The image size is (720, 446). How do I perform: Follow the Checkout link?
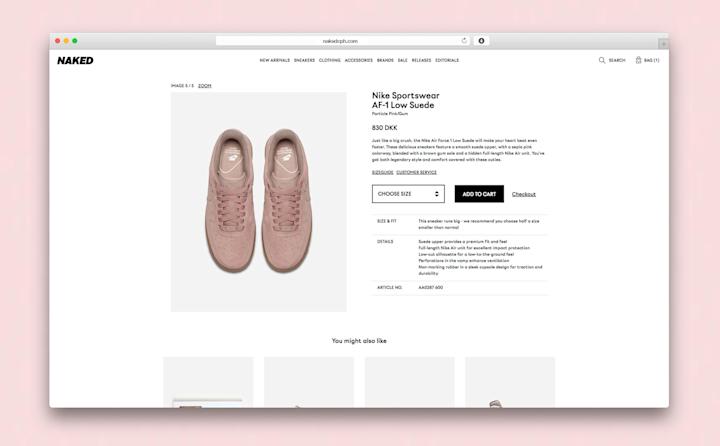point(523,194)
